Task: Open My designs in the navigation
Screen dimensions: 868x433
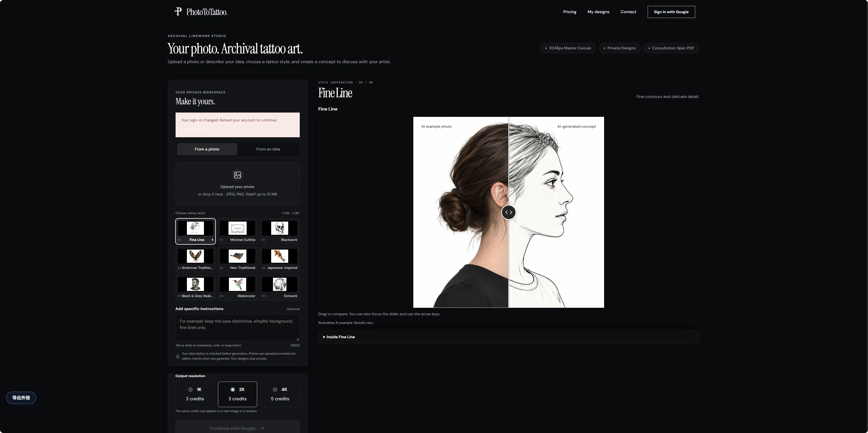Action: (598, 12)
